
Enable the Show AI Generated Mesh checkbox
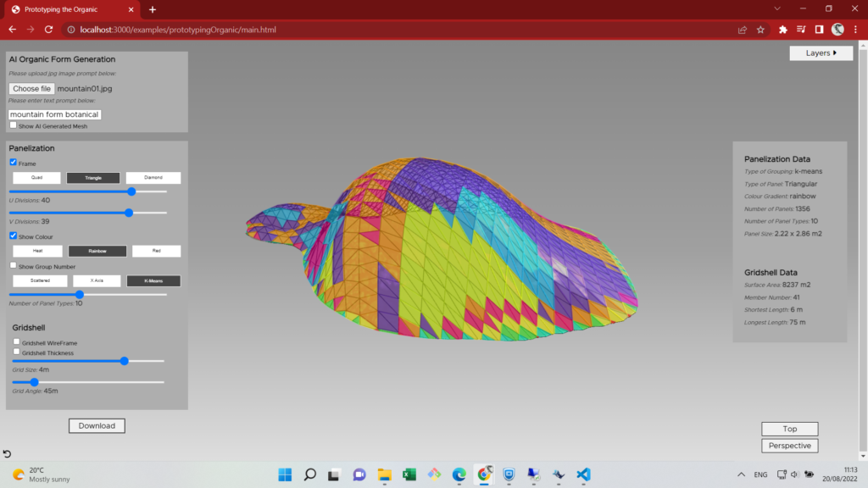tap(14, 125)
